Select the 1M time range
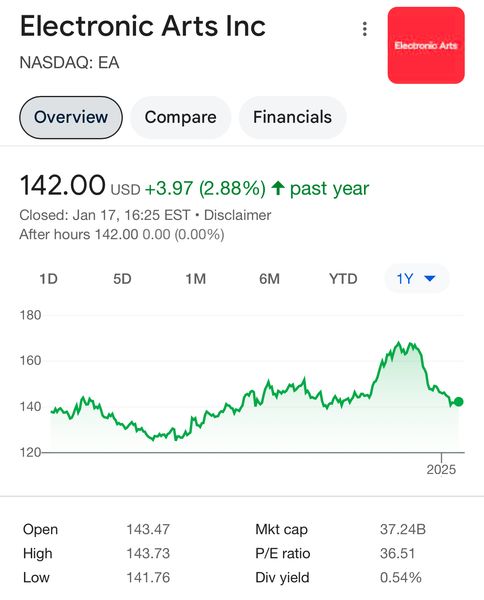Viewport: 484px width, 600px height. pos(196,279)
